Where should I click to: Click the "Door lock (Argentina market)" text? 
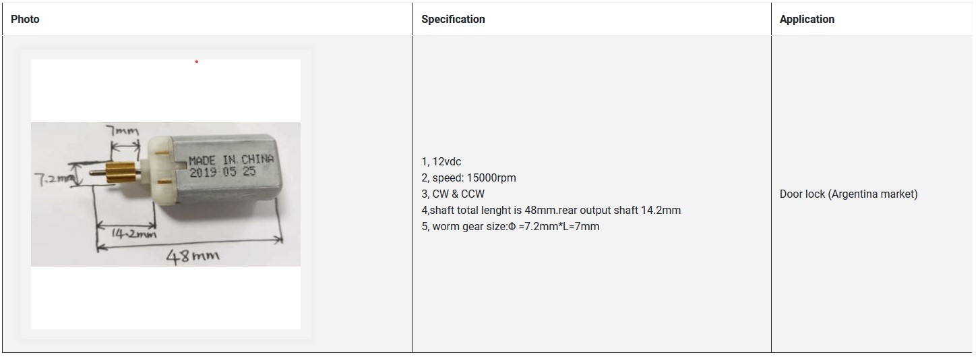(x=849, y=194)
